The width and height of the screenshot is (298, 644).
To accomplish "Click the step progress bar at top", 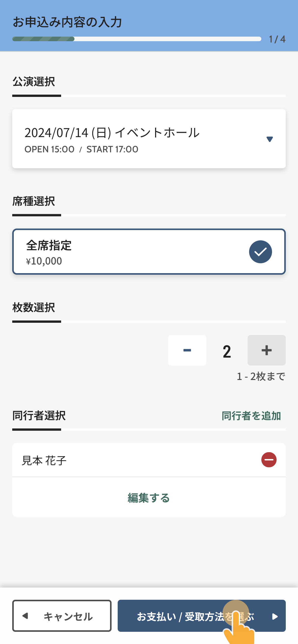I will 137,39.
